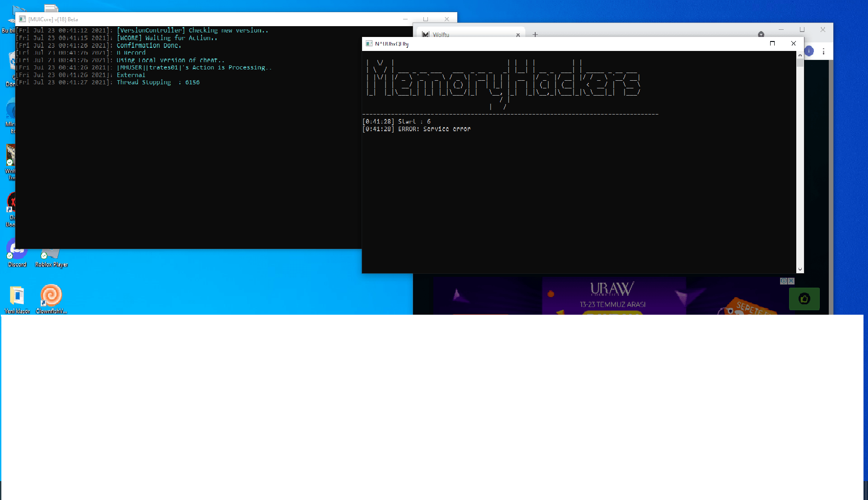Click the MemoryHackers console title bar icon
This screenshot has width=868, height=500.
pyautogui.click(x=369, y=44)
